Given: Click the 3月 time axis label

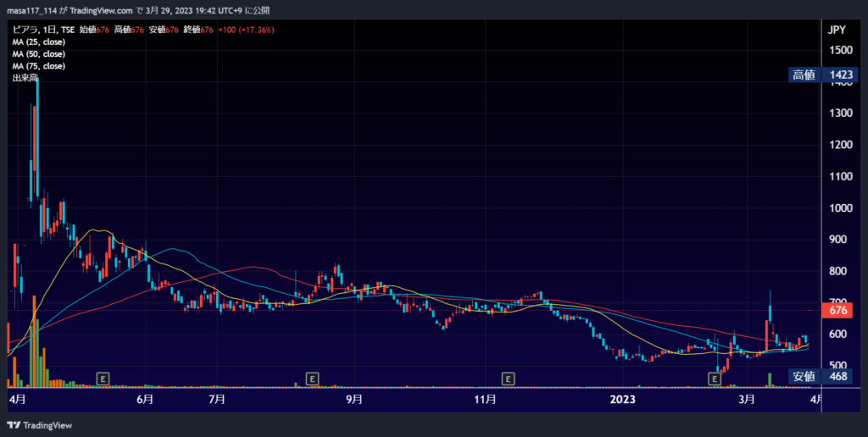Looking at the screenshot, I should pyautogui.click(x=746, y=400).
